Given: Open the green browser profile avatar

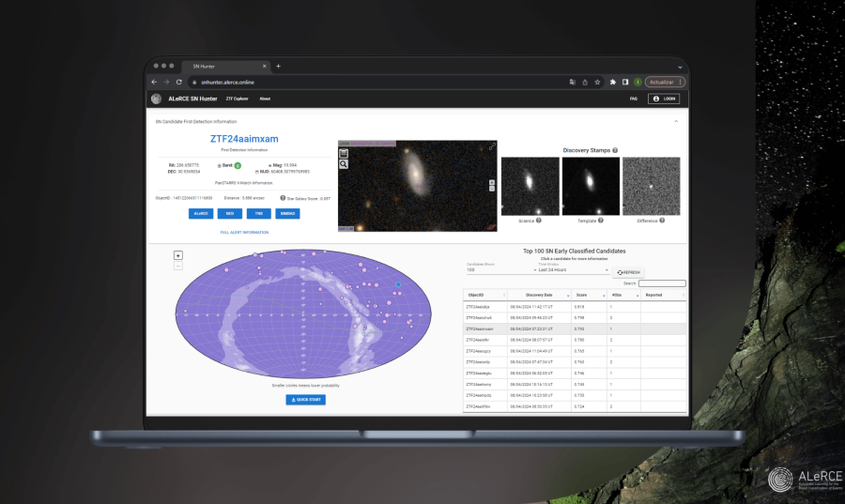Looking at the screenshot, I should (638, 83).
